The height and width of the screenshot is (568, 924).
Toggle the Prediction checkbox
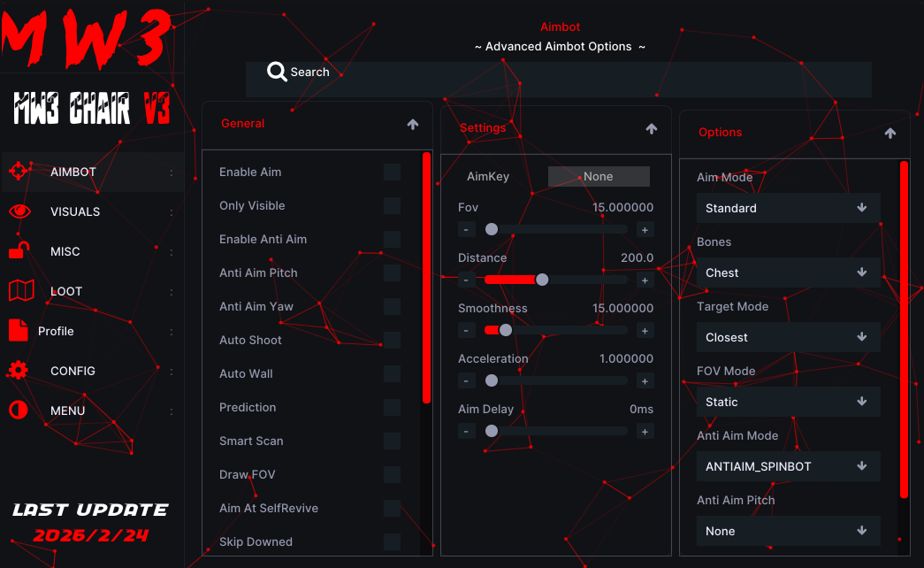pyautogui.click(x=392, y=407)
